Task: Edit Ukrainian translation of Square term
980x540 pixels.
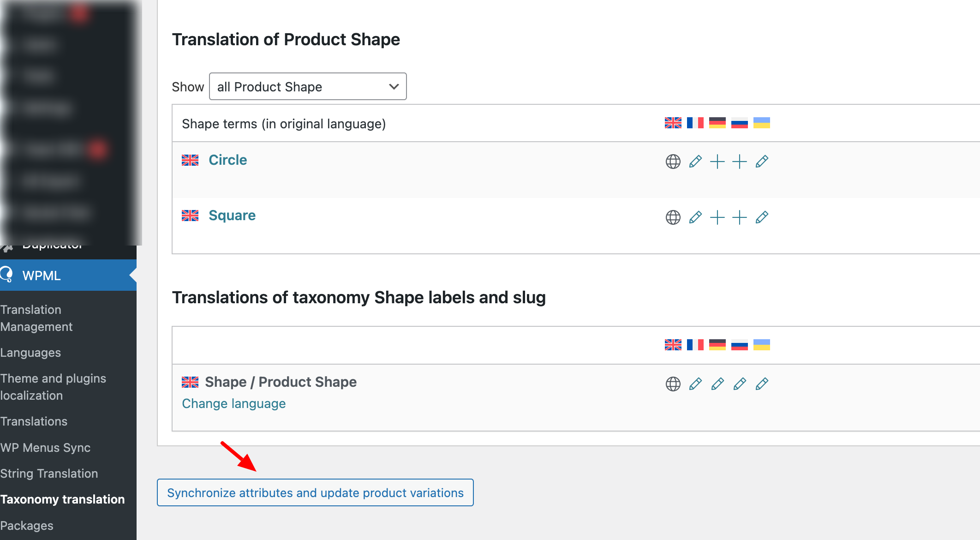Action: [x=762, y=217]
